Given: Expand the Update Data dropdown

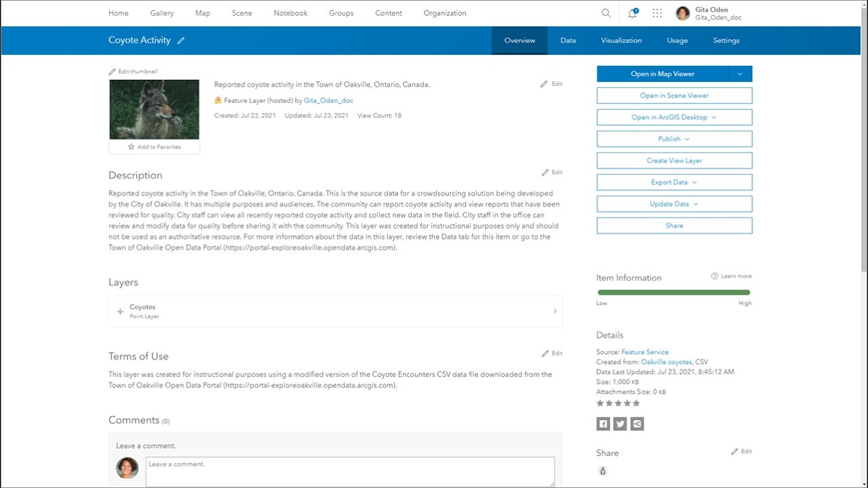Looking at the screenshot, I should [x=695, y=204].
